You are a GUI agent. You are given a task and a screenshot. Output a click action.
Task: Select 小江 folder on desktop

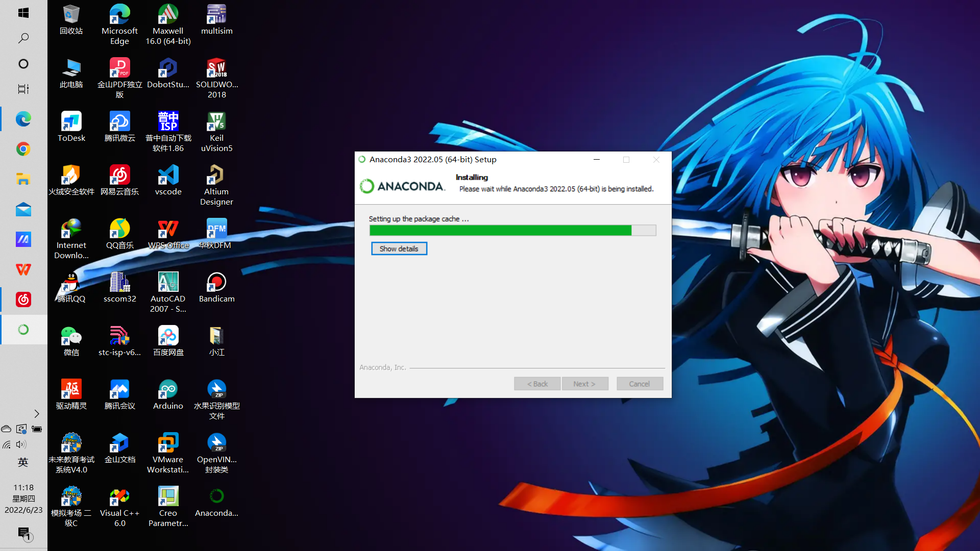(216, 342)
